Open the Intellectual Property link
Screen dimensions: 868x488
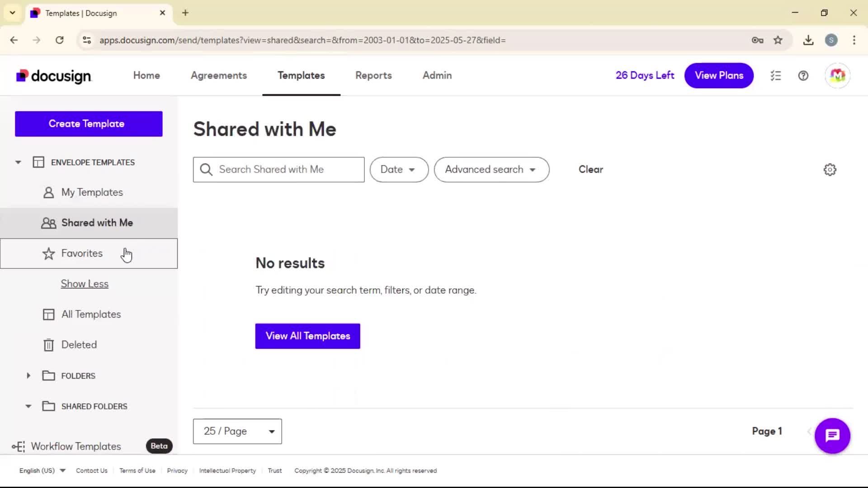tap(227, 470)
